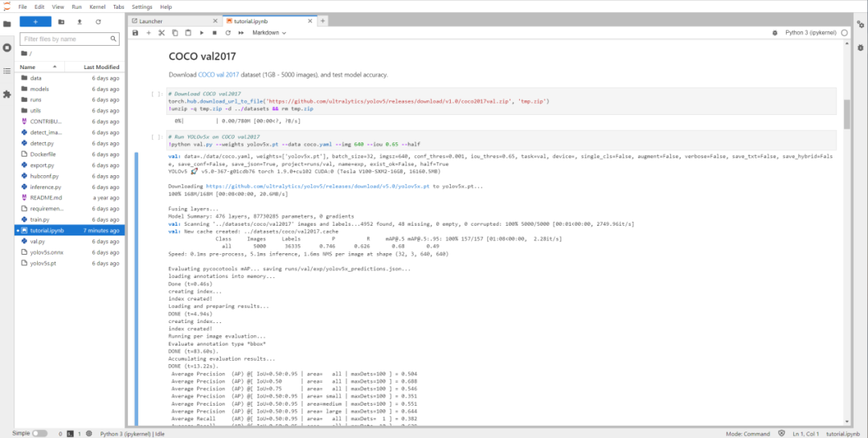Cut the selected cell using scissors icon
The width and height of the screenshot is (868, 438).
(162, 33)
